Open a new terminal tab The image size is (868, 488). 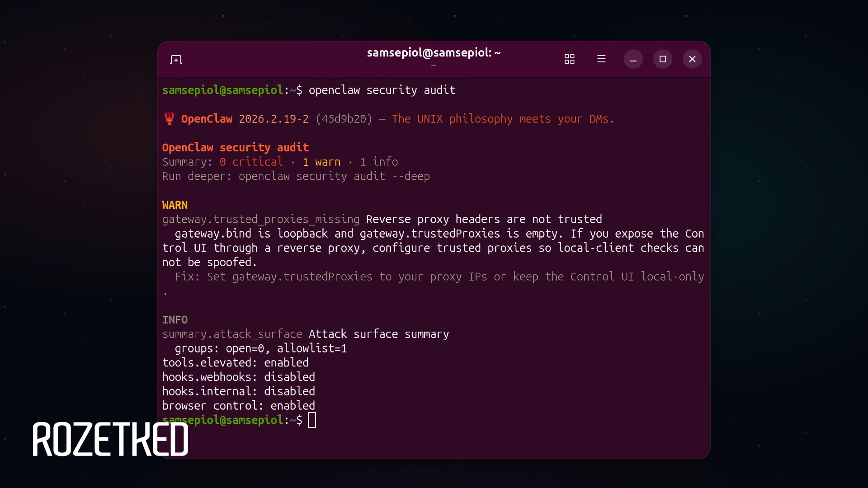click(176, 60)
